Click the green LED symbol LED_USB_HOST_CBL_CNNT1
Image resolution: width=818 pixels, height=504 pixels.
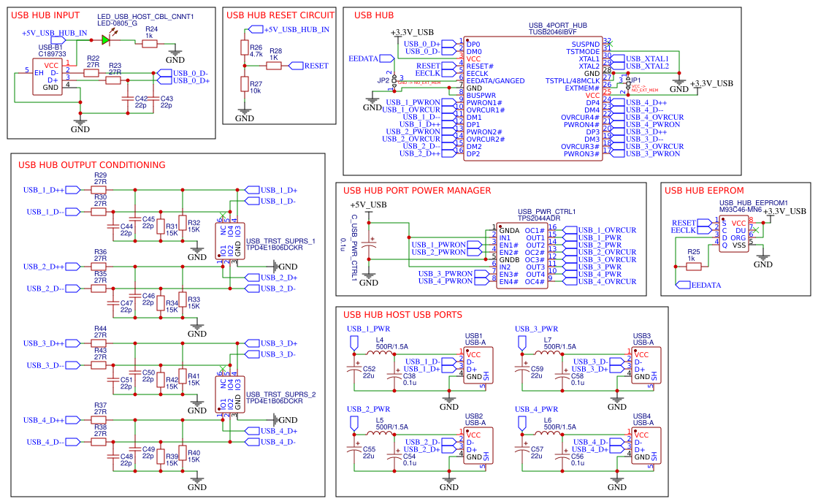pyautogui.click(x=106, y=40)
